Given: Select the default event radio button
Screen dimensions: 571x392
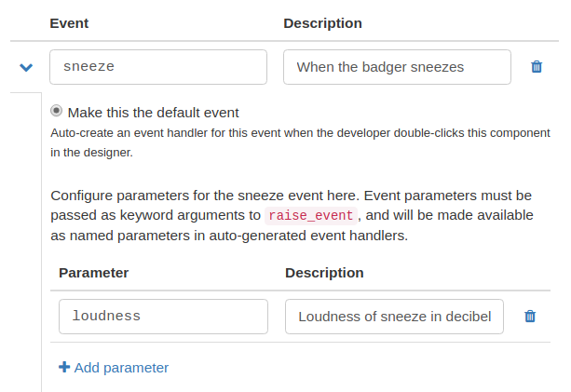Looking at the screenshot, I should [57, 111].
